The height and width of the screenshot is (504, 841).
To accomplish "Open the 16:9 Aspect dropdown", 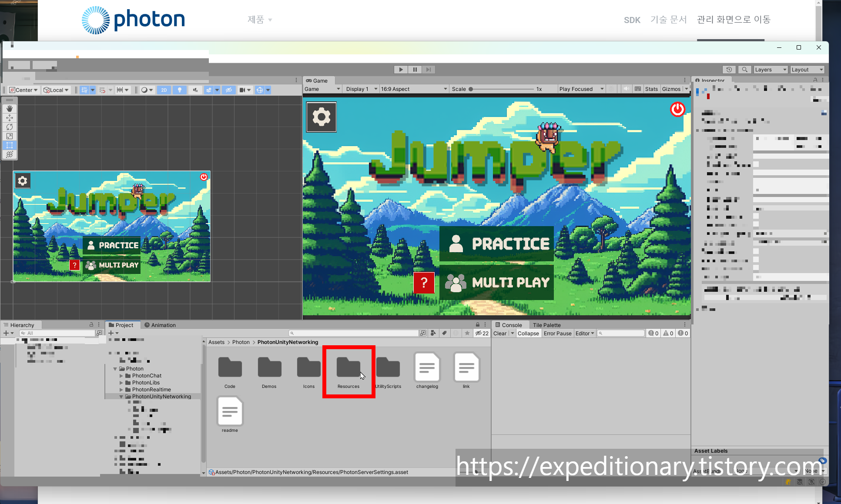I will 413,89.
